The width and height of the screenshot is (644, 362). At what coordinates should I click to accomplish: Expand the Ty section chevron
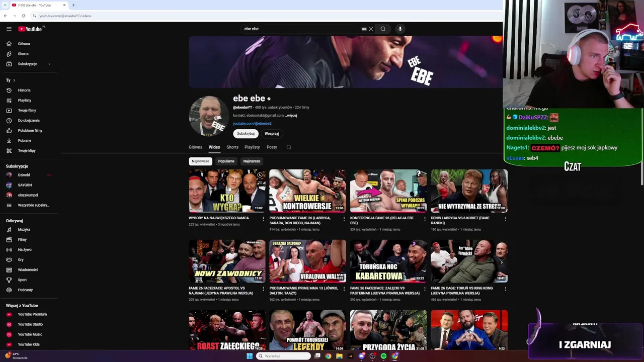pyautogui.click(x=14, y=80)
